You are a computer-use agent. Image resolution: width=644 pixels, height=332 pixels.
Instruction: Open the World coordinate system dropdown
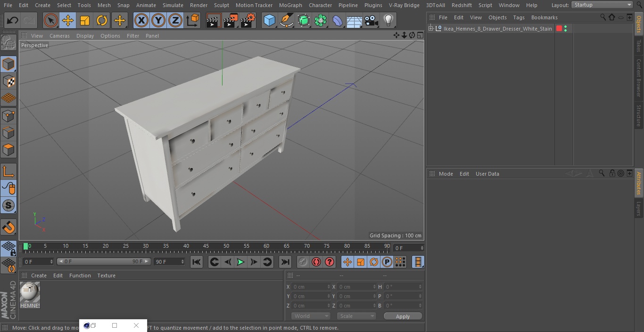(x=311, y=316)
